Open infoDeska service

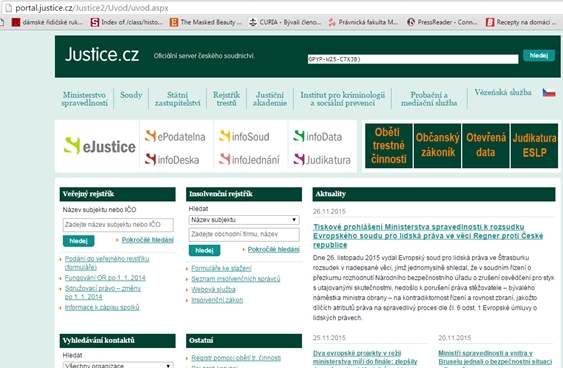[x=172, y=159]
